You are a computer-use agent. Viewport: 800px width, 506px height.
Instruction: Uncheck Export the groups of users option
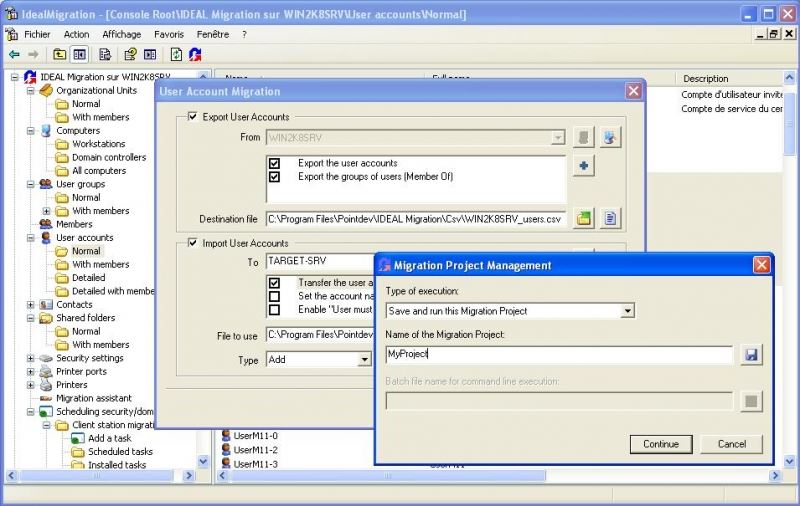(x=274, y=177)
